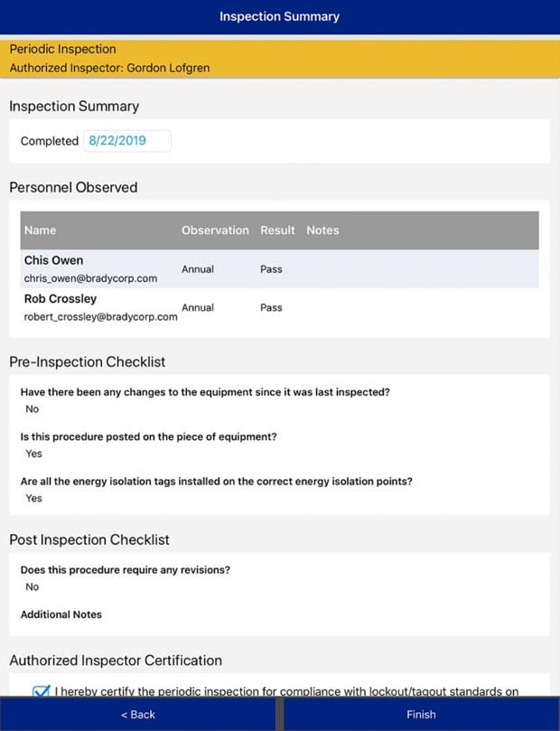This screenshot has height=731, width=560.
Task: Tick the inspector certification checkbox
Action: pos(41,692)
